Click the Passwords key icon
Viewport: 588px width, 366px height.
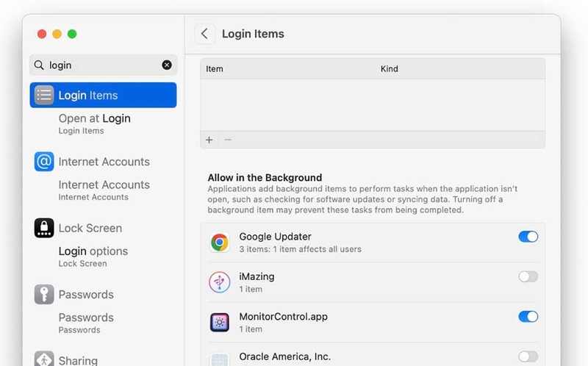44,295
